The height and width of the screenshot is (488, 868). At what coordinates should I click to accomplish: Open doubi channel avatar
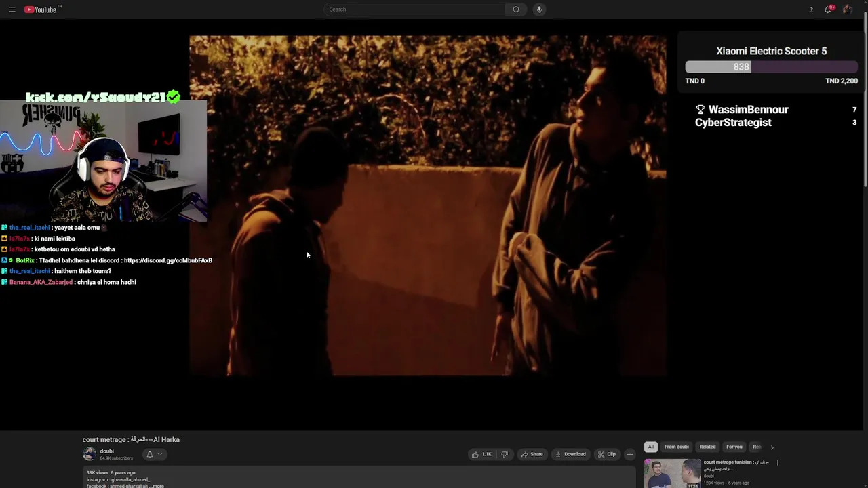(x=90, y=454)
